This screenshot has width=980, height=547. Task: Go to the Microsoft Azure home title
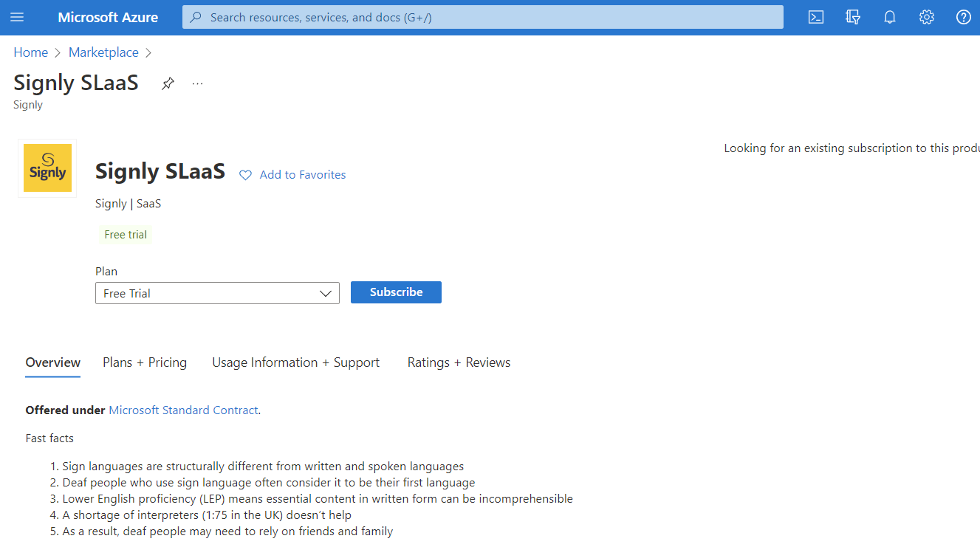[x=108, y=17]
